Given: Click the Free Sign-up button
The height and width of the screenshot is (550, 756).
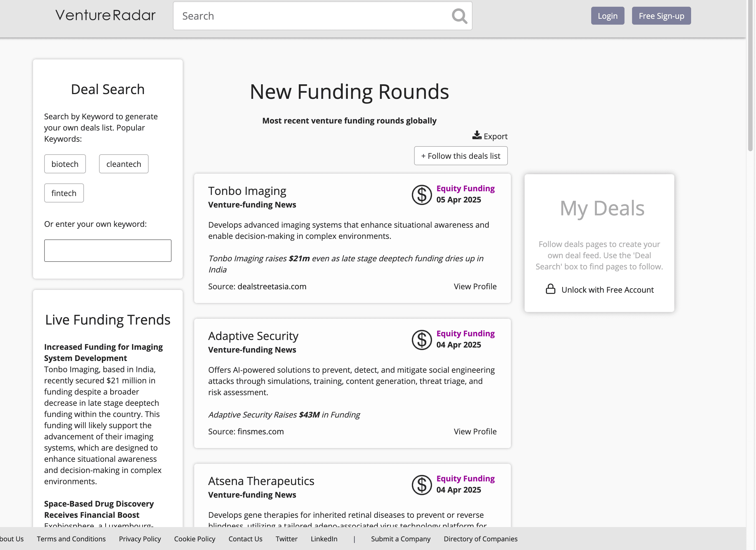Looking at the screenshot, I should tap(661, 16).
